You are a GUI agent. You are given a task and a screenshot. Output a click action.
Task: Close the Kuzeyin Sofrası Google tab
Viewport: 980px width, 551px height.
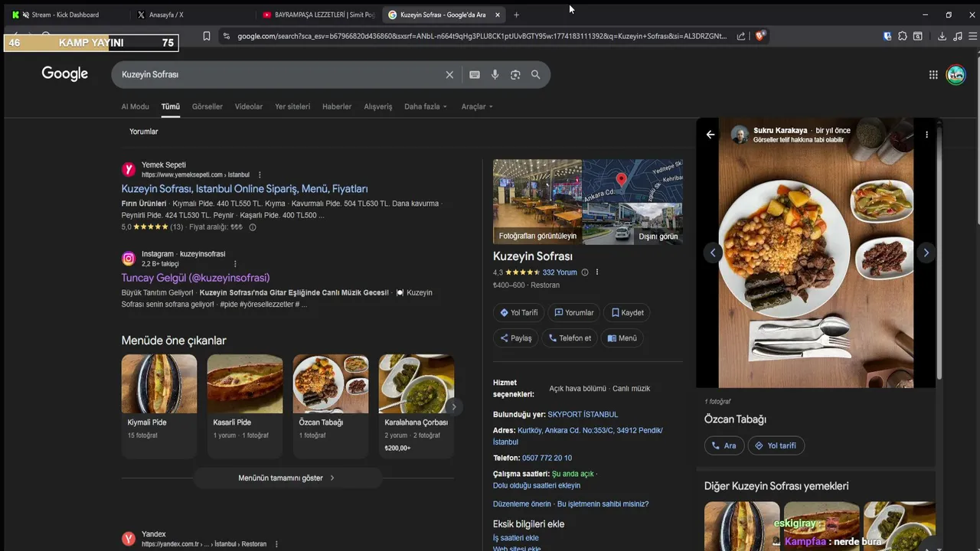(x=498, y=15)
